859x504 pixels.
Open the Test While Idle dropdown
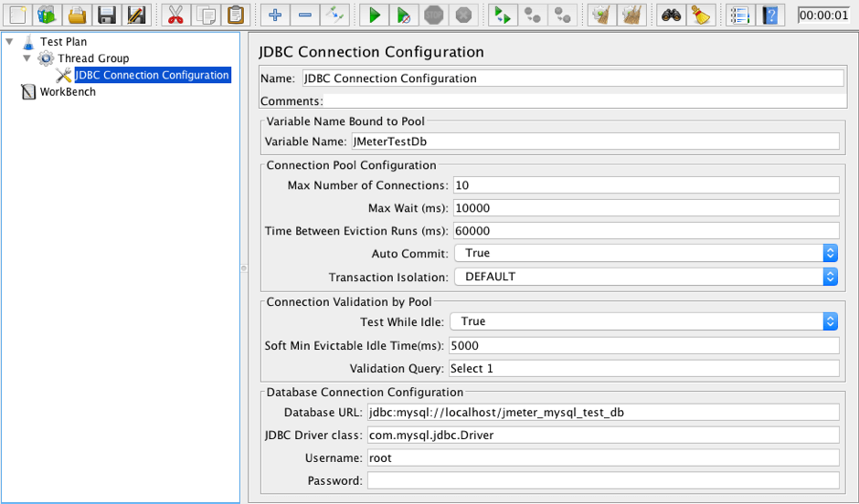(x=644, y=321)
